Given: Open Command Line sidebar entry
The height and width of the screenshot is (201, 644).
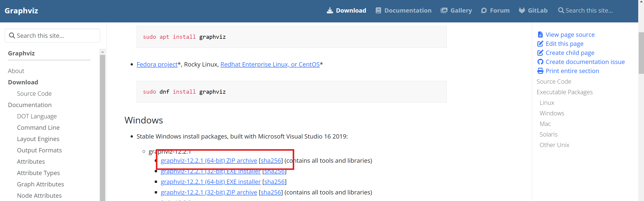Looking at the screenshot, I should 38,127.
